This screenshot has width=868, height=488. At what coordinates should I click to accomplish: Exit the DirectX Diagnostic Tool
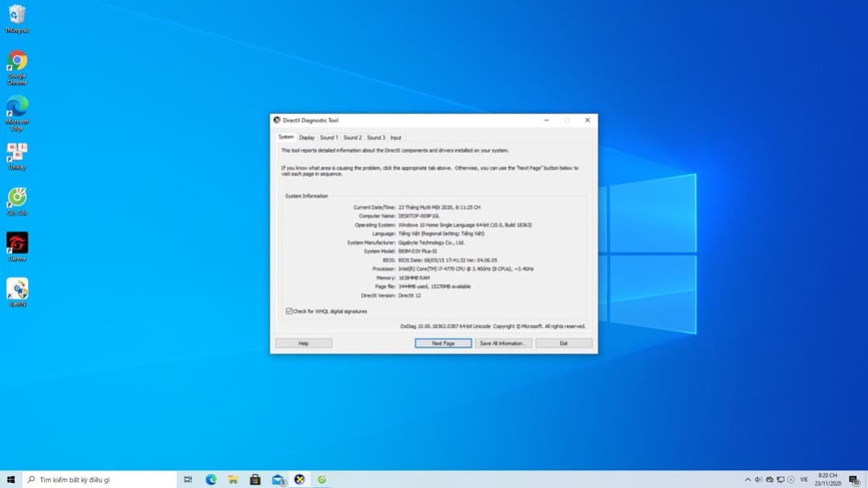pyautogui.click(x=563, y=342)
